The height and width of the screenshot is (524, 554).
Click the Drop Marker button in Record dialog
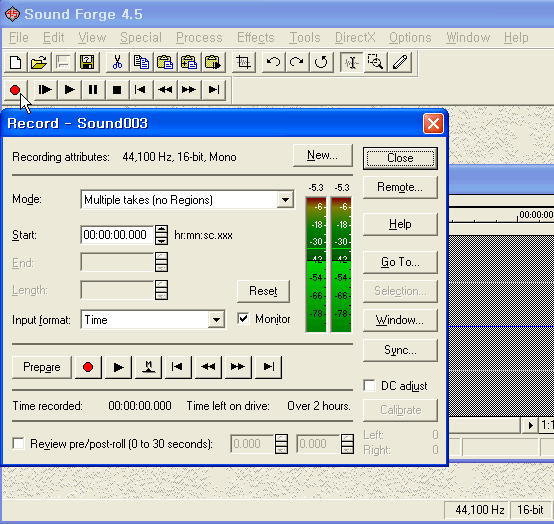[148, 367]
